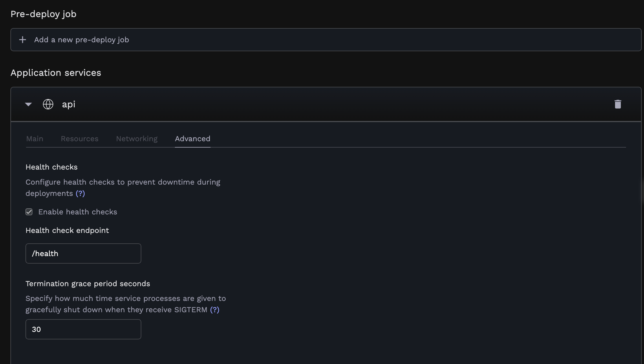Click the help (?) icon after deployments text
Screen dimensions: 644x364
[80, 193]
